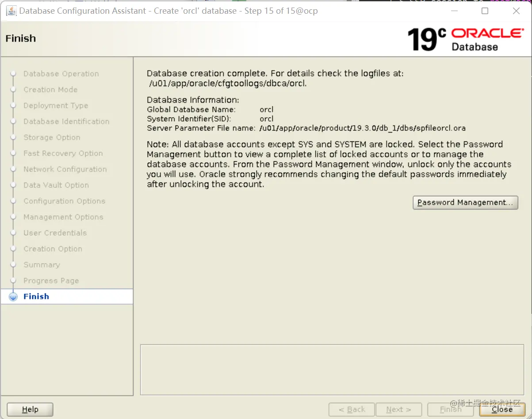532x419 pixels.
Task: Click the System Identifier(SID) value orcl
Action: [x=267, y=119]
